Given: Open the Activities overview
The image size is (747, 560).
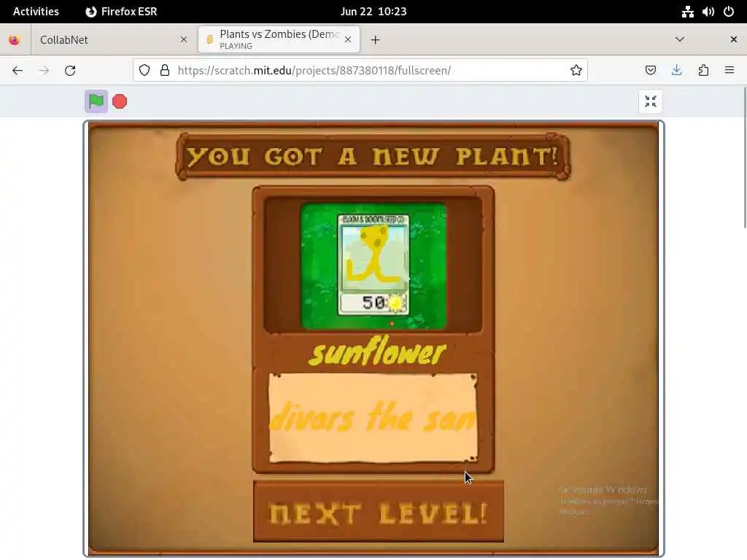Looking at the screenshot, I should [x=36, y=12].
